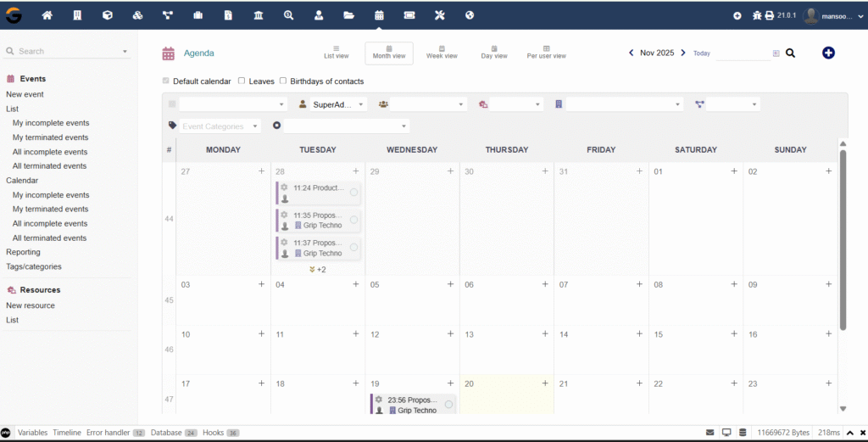
Task: Enable the Leaves checkbox
Action: coord(242,81)
